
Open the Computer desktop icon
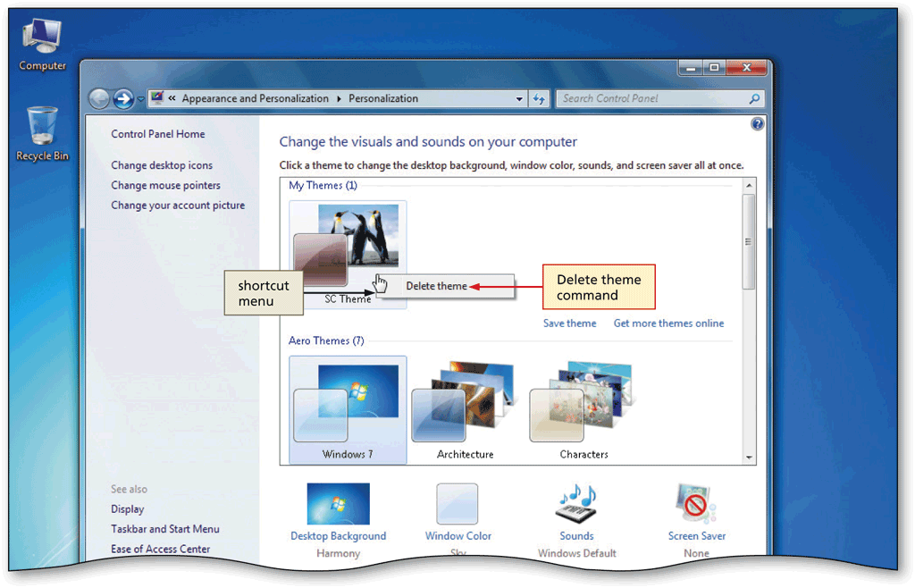coord(42,45)
